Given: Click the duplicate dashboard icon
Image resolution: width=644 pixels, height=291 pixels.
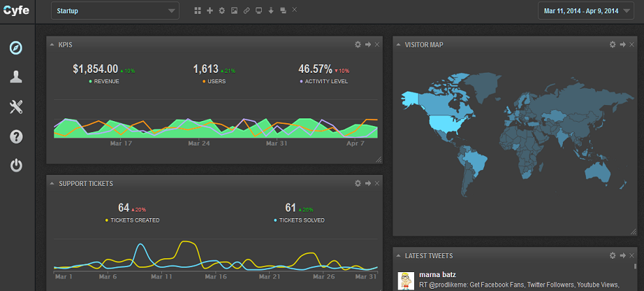Looking at the screenshot, I should point(283,10).
